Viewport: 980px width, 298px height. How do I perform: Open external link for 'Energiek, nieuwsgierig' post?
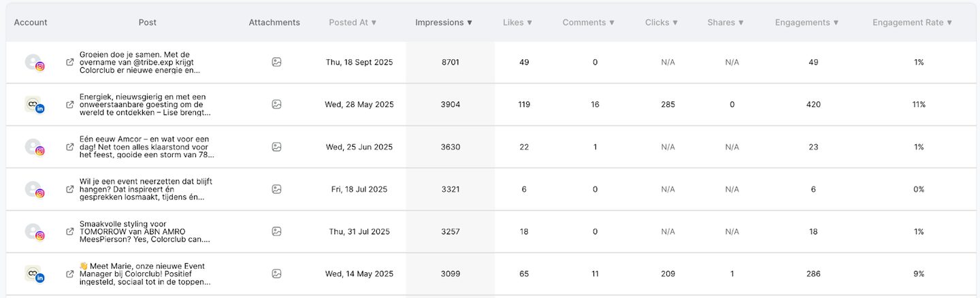click(70, 105)
